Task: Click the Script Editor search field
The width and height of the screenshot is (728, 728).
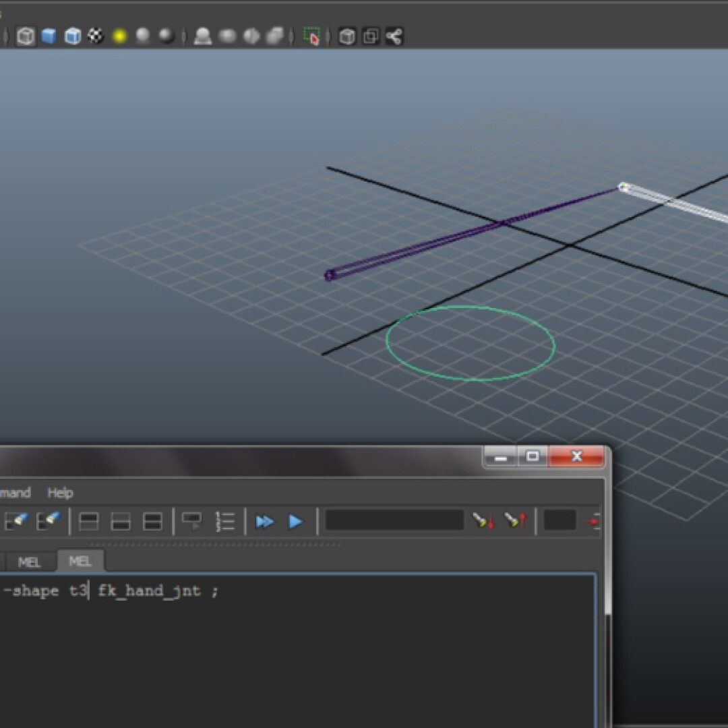Action: (394, 520)
